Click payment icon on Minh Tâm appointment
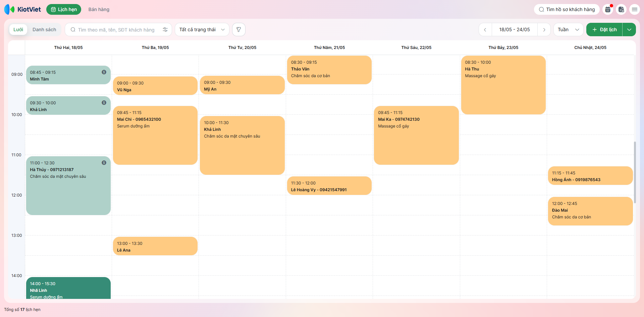 pyautogui.click(x=104, y=72)
